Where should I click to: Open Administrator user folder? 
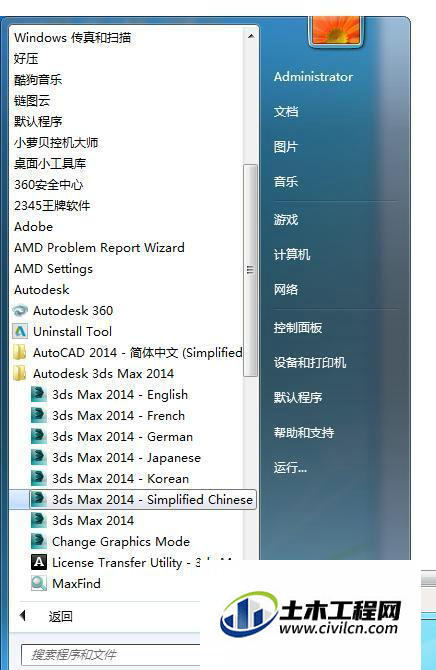[313, 76]
